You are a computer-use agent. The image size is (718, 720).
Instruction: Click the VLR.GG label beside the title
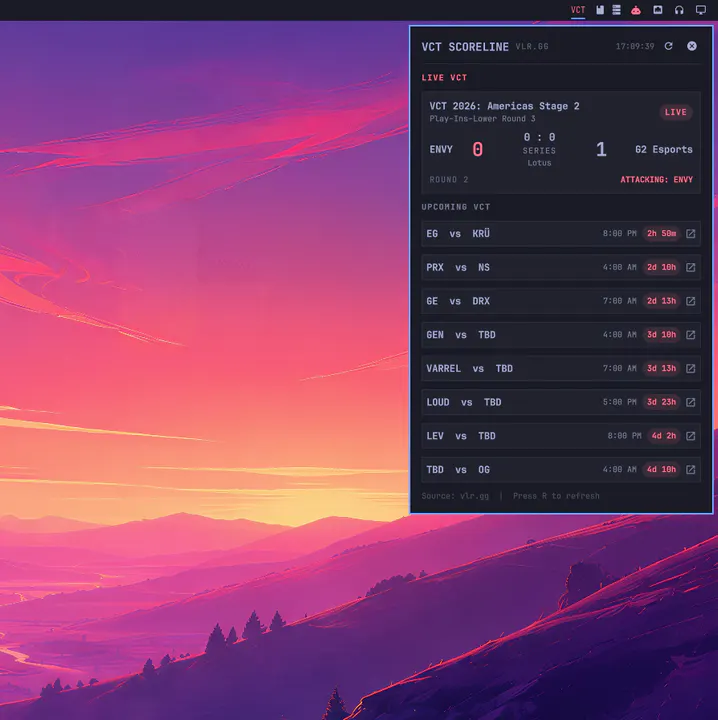click(532, 46)
